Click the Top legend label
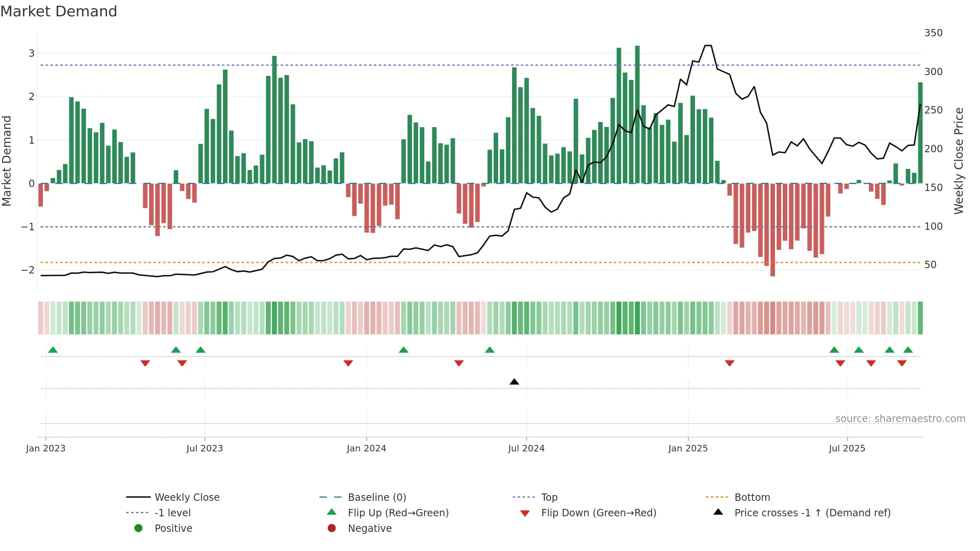The image size is (980, 551). (549, 497)
